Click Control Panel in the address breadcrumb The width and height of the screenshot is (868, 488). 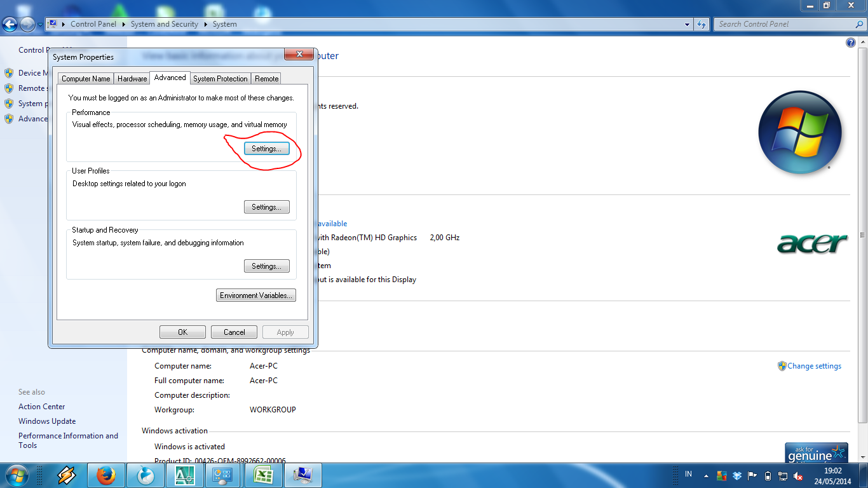click(93, 24)
